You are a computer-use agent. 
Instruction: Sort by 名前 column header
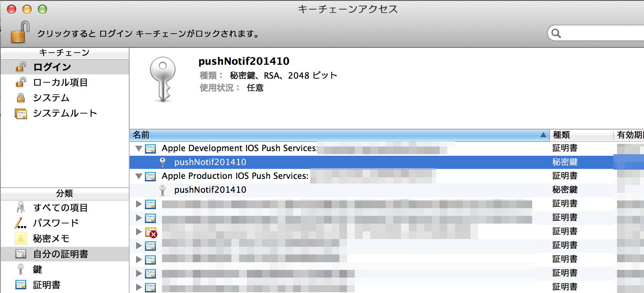tap(339, 135)
